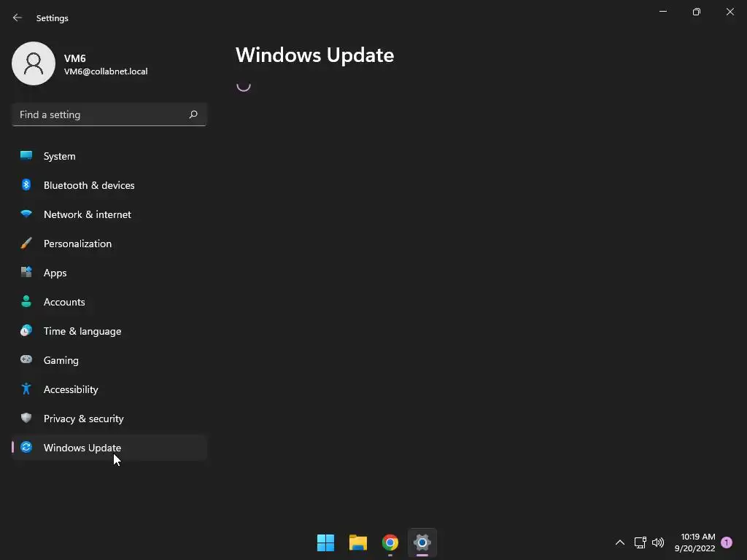The height and width of the screenshot is (560, 747).
Task: Focus the Find a setting search box
Action: click(109, 114)
